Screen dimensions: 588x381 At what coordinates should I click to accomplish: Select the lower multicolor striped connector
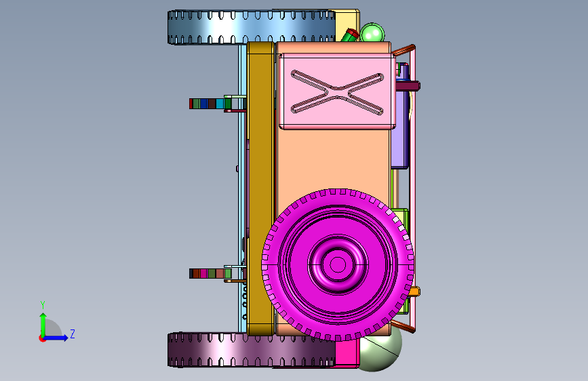tap(210, 273)
